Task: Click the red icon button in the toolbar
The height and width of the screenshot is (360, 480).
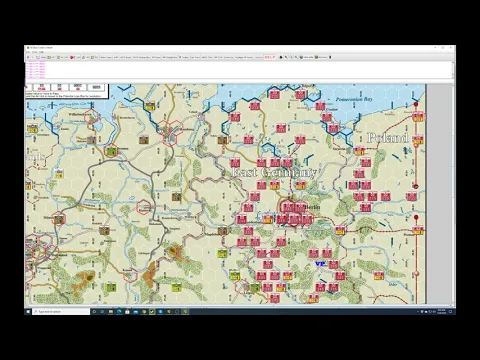Action: pos(72,57)
